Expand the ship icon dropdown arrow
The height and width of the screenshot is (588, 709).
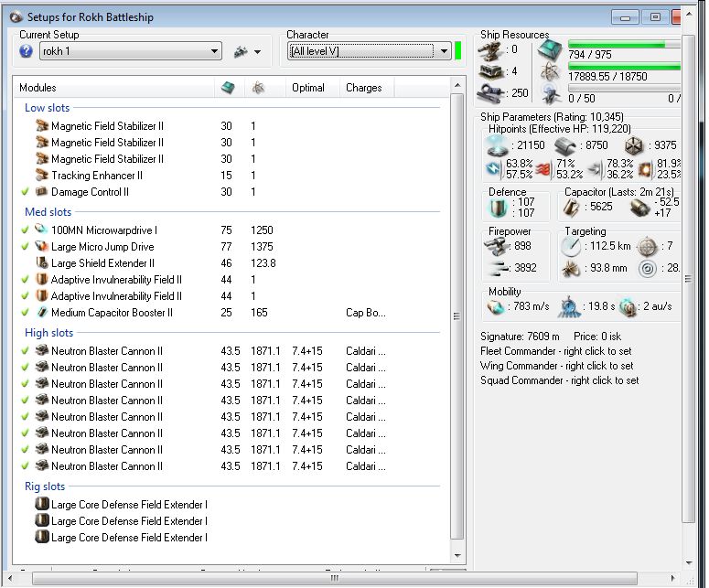coord(257,52)
